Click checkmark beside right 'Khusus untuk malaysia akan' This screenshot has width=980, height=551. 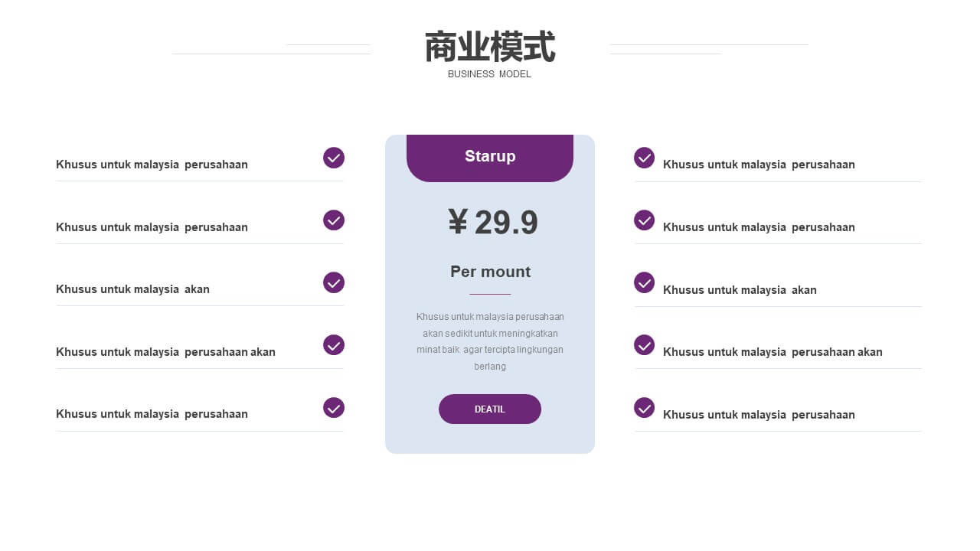tap(645, 282)
